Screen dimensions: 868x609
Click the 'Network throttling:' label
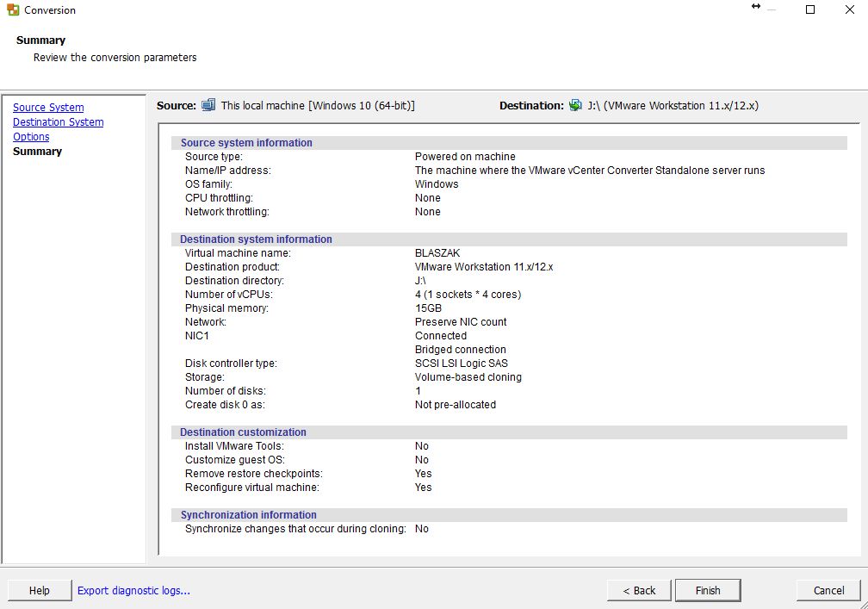click(x=227, y=212)
